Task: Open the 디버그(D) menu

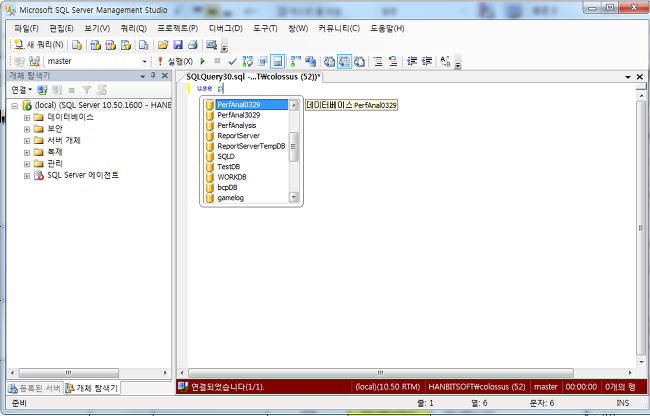Action: tap(225, 28)
